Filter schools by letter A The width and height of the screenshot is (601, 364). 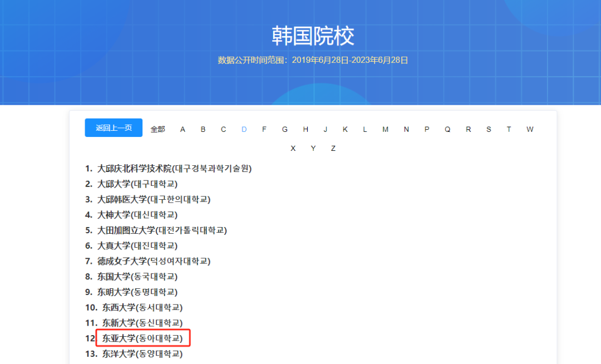183,130
